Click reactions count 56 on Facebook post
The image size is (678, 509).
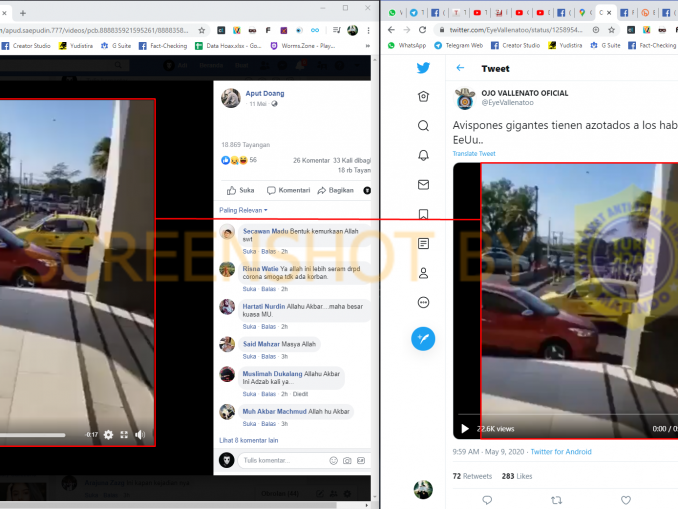[x=253, y=160]
